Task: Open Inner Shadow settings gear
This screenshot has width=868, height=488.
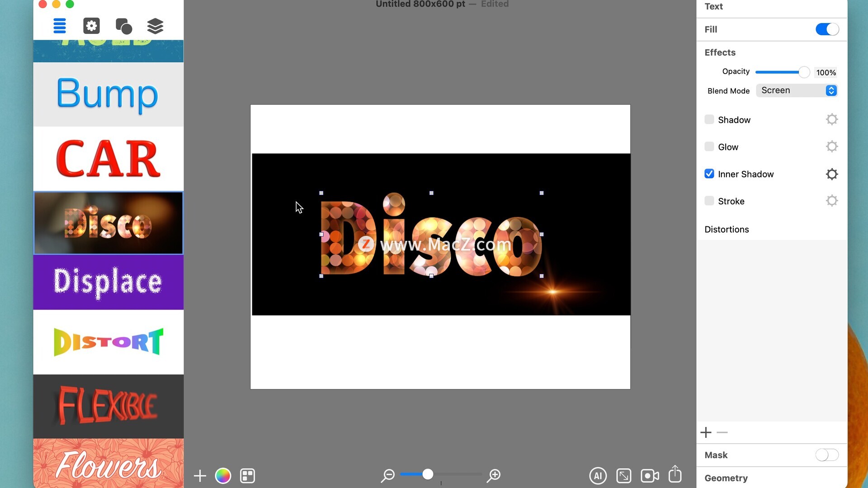Action: pos(832,174)
